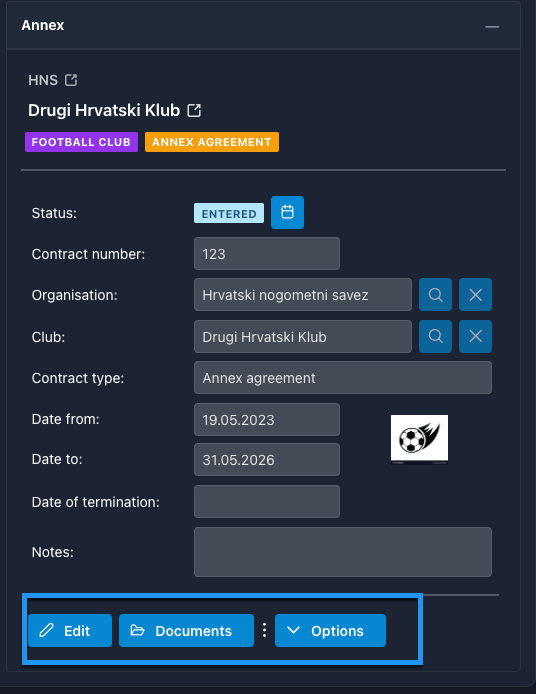The height and width of the screenshot is (694, 536).
Task: Click the FOOTBALL CLUB tag
Action: (81, 142)
